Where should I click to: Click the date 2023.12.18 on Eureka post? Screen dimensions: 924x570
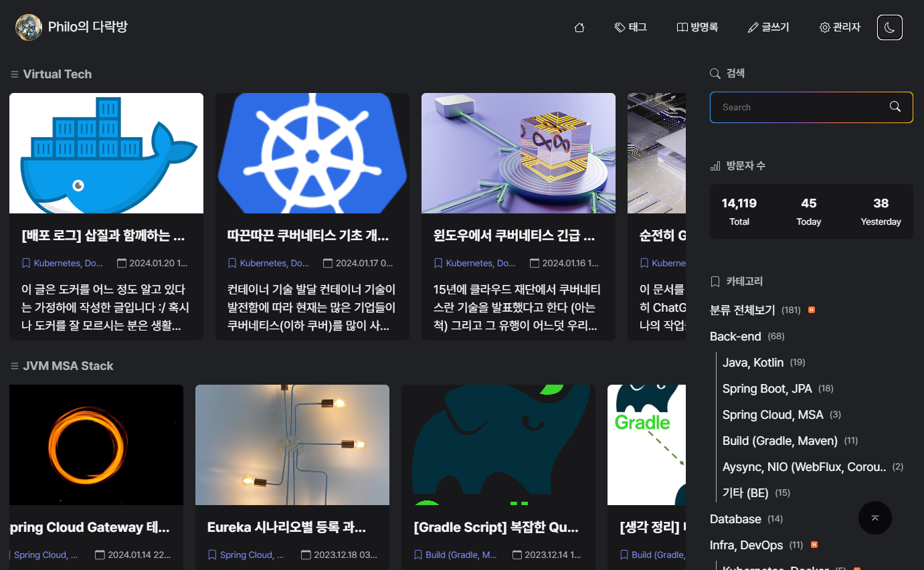tap(339, 555)
